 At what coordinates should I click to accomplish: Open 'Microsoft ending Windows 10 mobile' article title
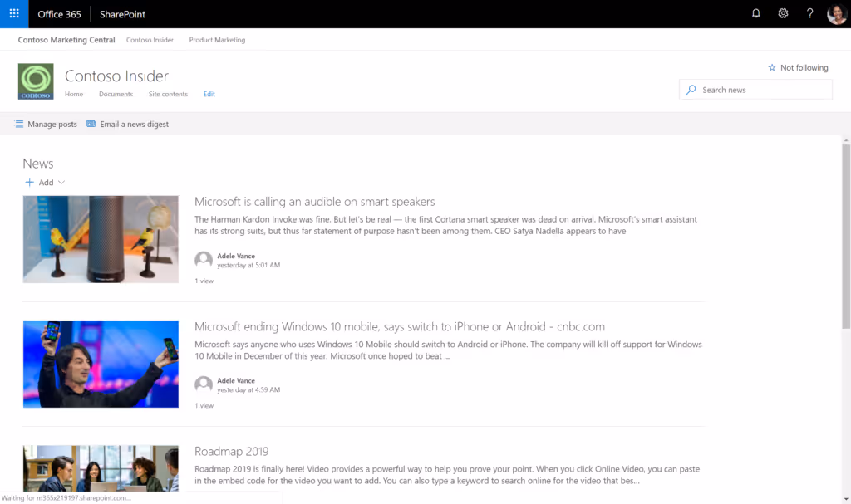pos(400,326)
